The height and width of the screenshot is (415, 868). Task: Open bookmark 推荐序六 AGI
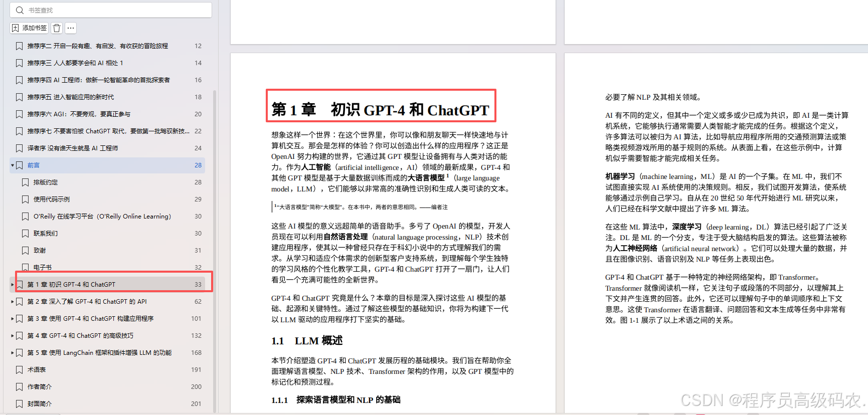point(79,114)
